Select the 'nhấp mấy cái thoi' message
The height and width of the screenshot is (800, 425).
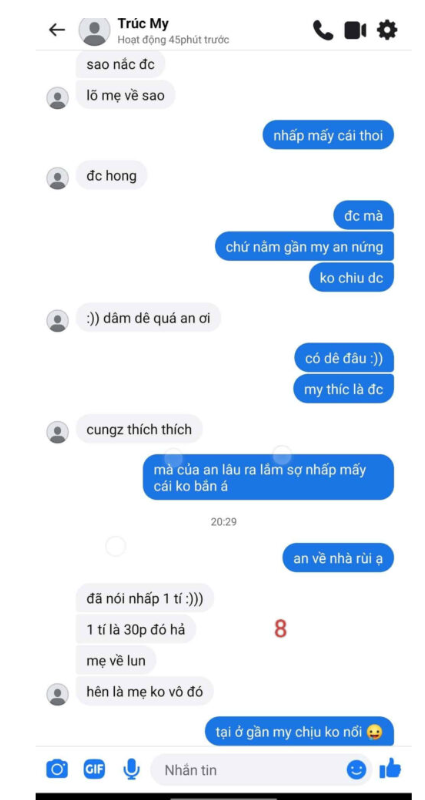click(328, 136)
